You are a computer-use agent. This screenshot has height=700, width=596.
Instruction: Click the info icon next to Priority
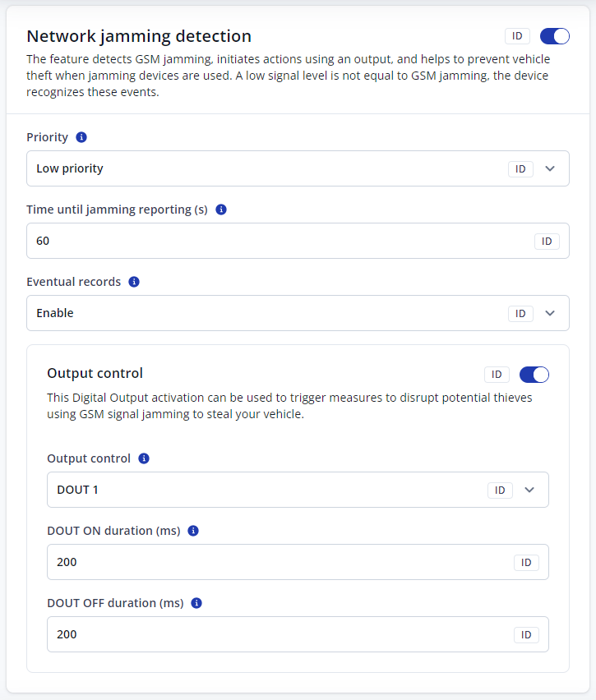coord(81,137)
